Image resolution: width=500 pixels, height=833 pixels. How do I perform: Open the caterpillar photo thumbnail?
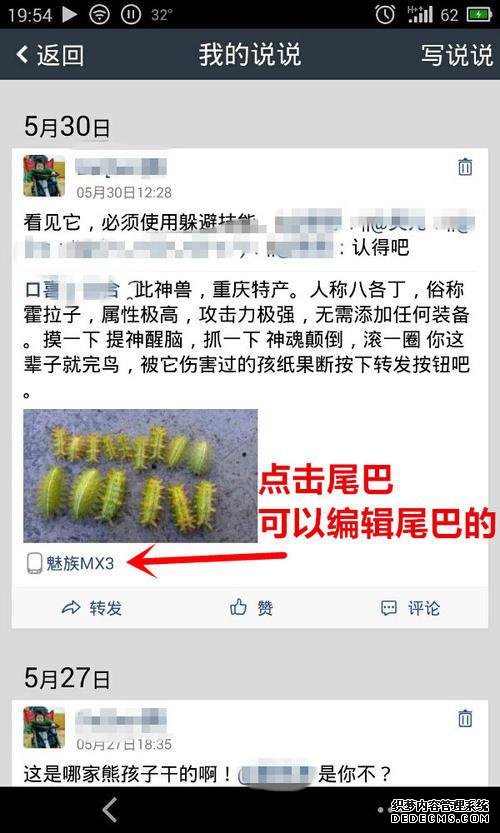point(140,475)
